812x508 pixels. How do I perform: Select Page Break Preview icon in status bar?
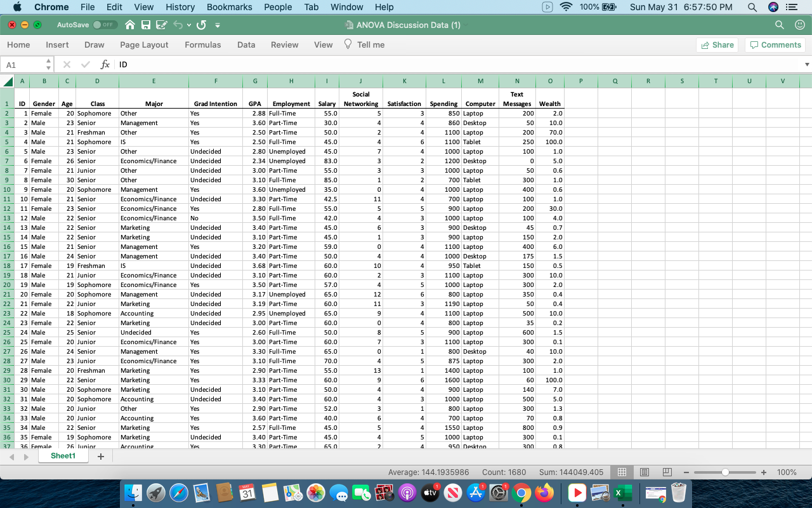667,472
